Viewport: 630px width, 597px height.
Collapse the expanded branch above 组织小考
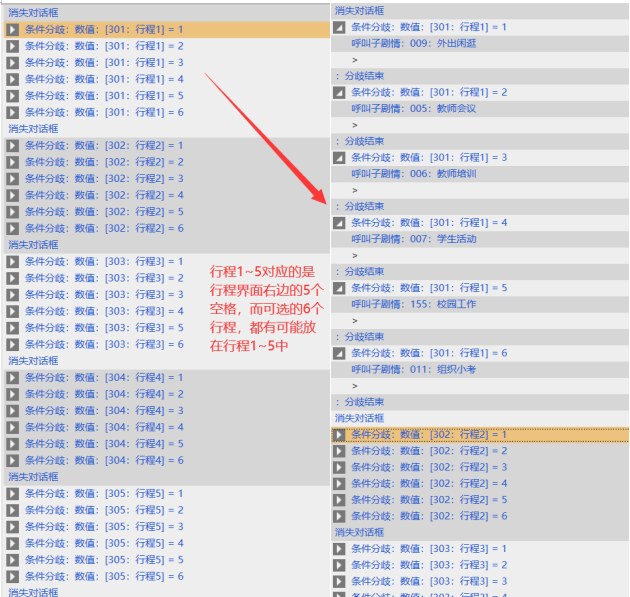(x=340, y=353)
